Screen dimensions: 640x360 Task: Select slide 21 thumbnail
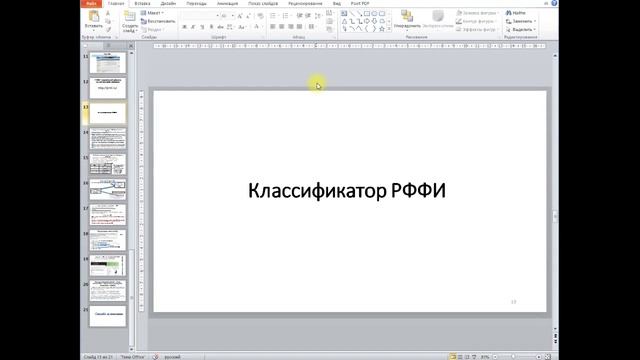pos(108,316)
